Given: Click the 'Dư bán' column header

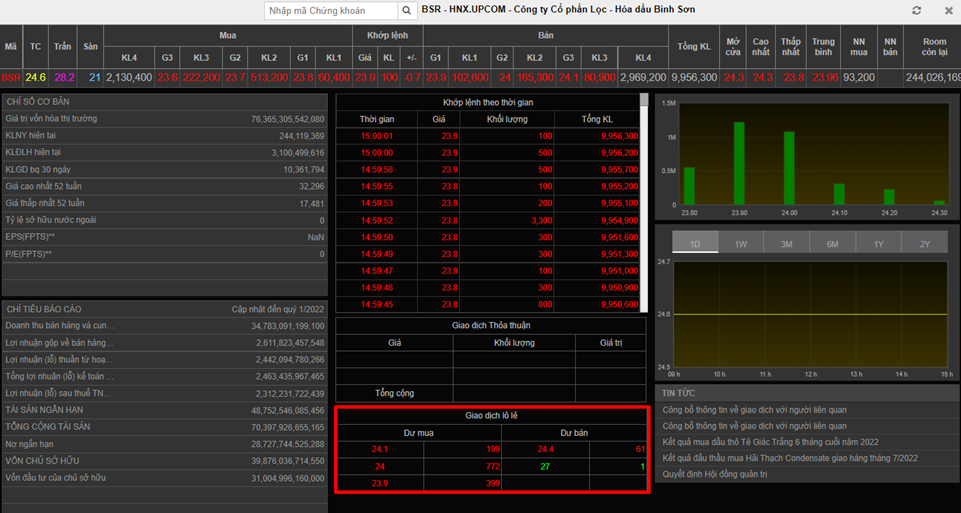Looking at the screenshot, I should point(574,433).
